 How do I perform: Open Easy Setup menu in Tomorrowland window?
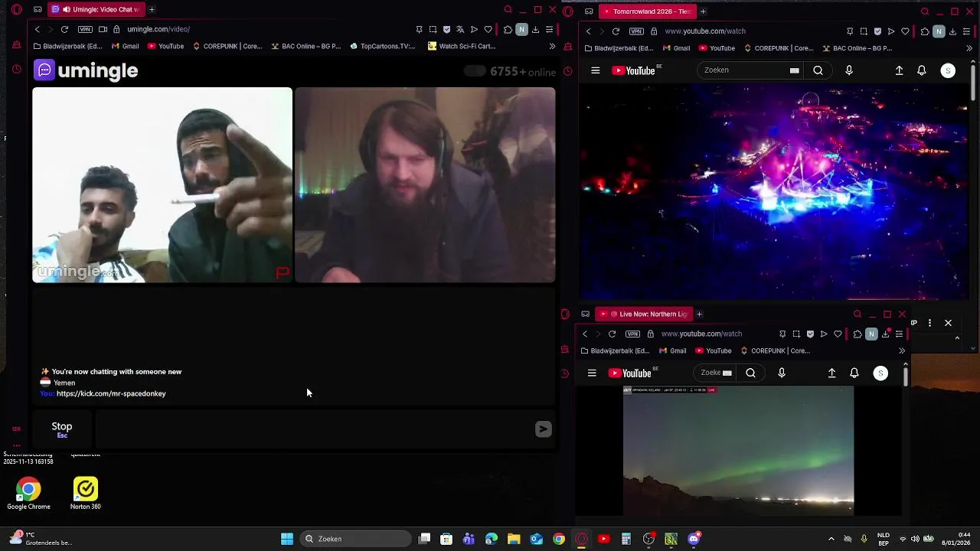(x=966, y=31)
